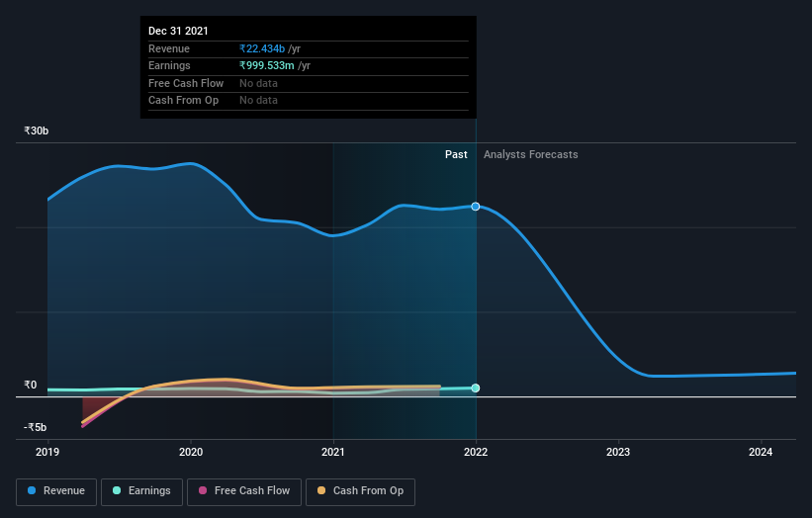Click the ₹0 y-axis label
812x518 pixels.
pos(31,385)
